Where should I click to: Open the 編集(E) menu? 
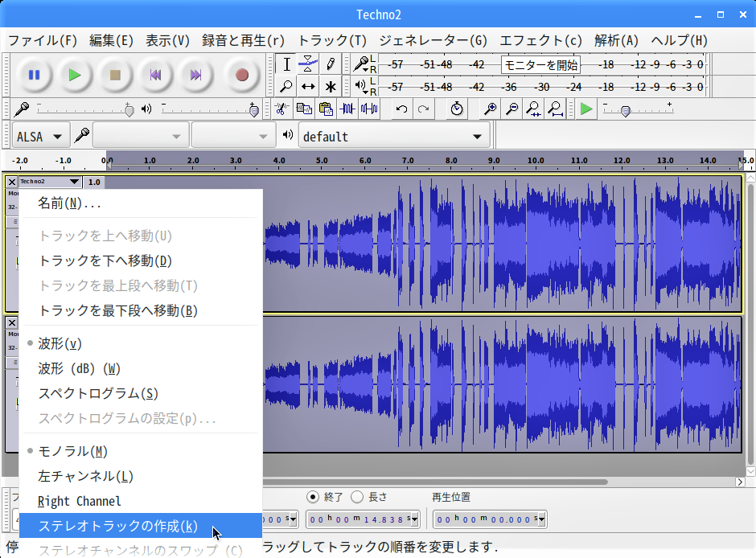tap(111, 40)
